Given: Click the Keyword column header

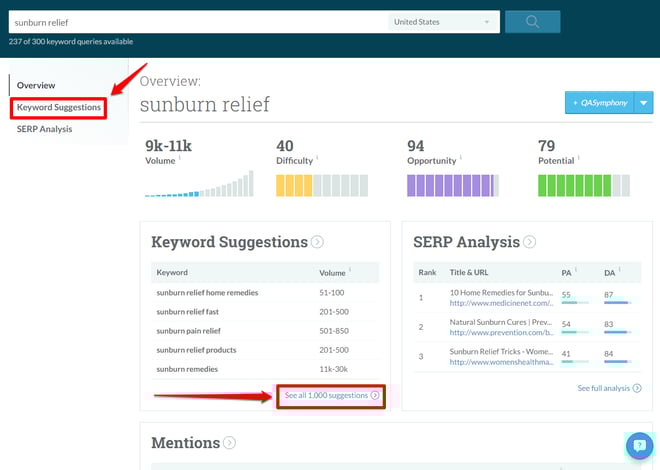Looking at the screenshot, I should 172,273.
